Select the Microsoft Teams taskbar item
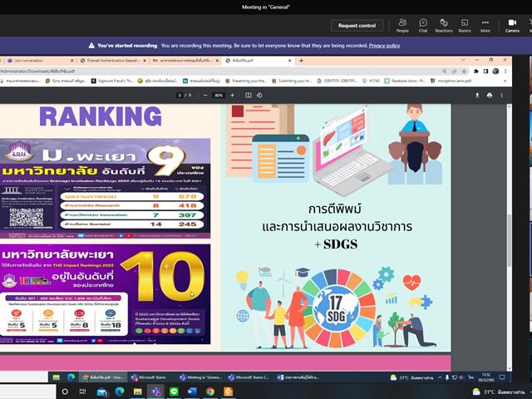The height and width of the screenshot is (399, 532). tap(149, 377)
